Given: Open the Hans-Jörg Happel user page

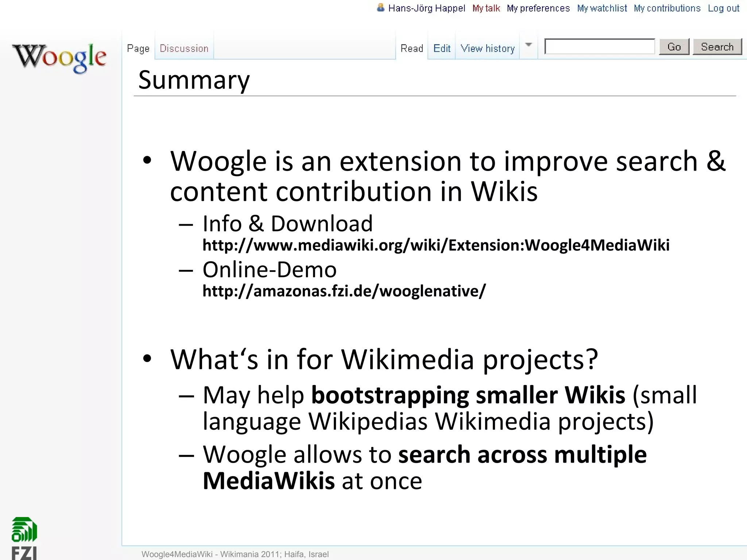Looking at the screenshot, I should pyautogui.click(x=426, y=8).
